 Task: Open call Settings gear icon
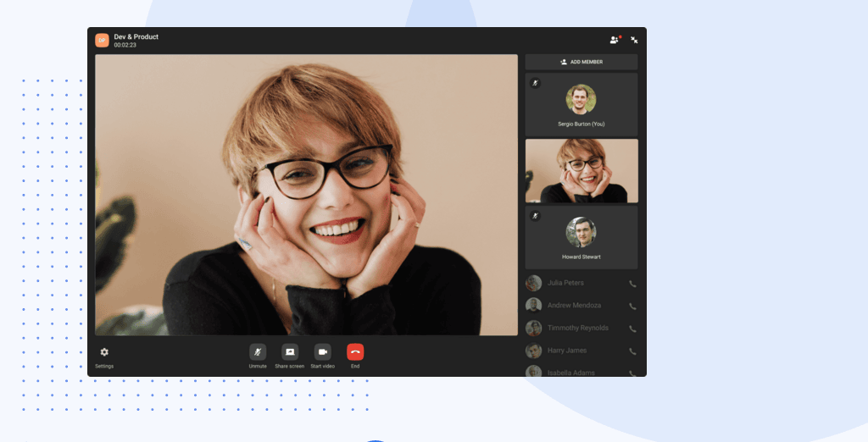point(104,352)
